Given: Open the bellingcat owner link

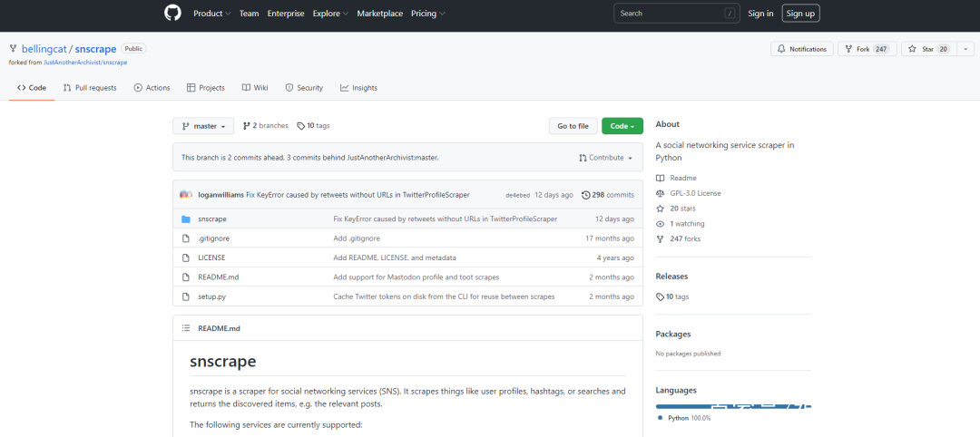Looking at the screenshot, I should click(x=44, y=49).
